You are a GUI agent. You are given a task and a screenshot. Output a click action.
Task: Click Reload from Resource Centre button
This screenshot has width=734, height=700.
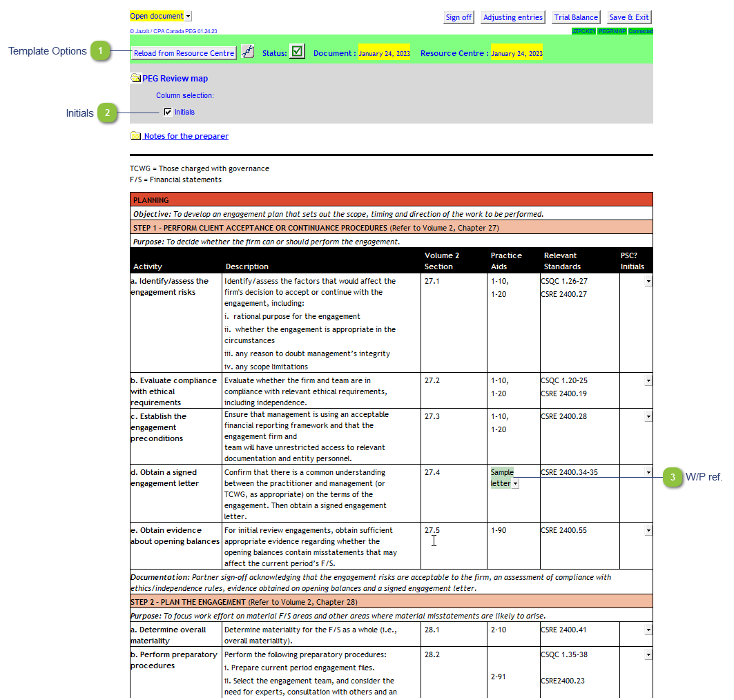184,53
